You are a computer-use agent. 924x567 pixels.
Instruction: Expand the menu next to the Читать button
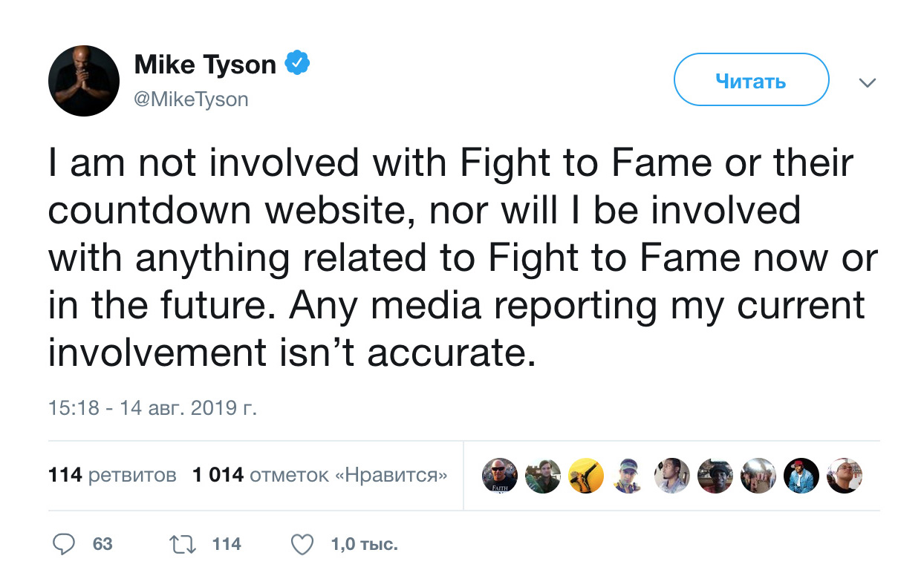868,82
